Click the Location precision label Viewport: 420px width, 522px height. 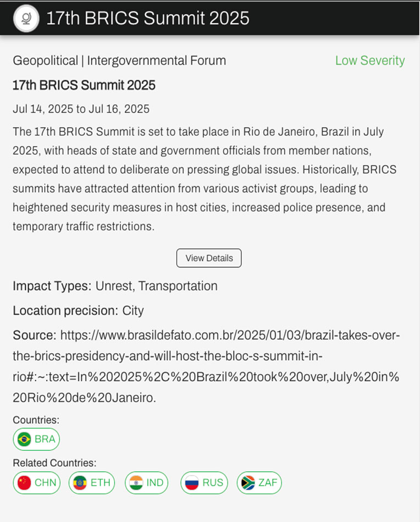(65, 310)
